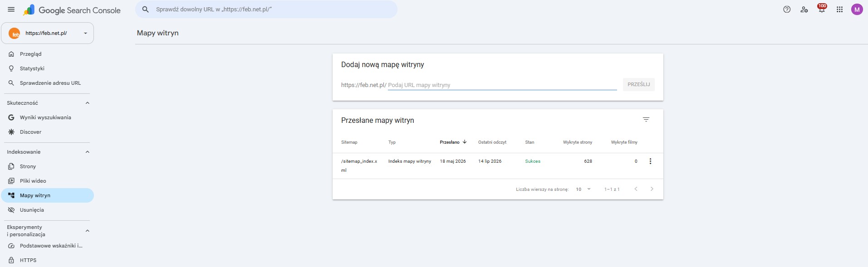Go to next page of sitemaps
868x267 pixels.
[652, 189]
